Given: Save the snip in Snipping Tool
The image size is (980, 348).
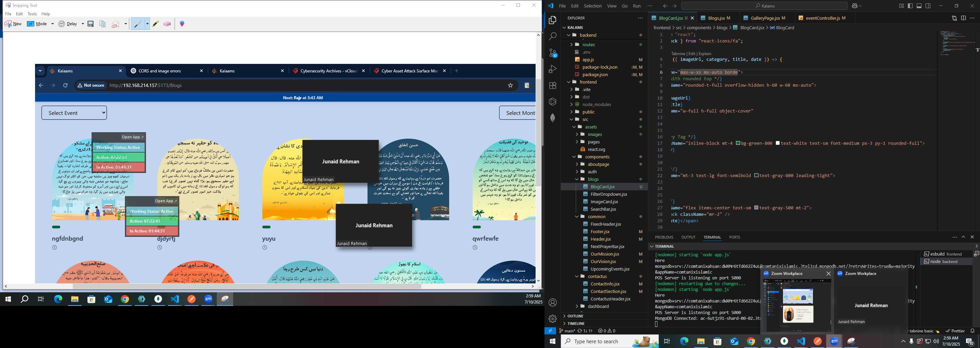Looking at the screenshot, I should (x=91, y=24).
